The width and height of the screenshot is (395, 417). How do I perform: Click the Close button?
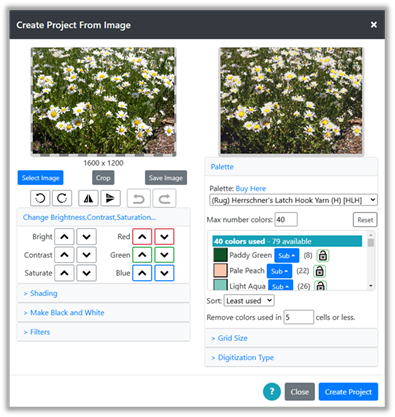tap(299, 392)
